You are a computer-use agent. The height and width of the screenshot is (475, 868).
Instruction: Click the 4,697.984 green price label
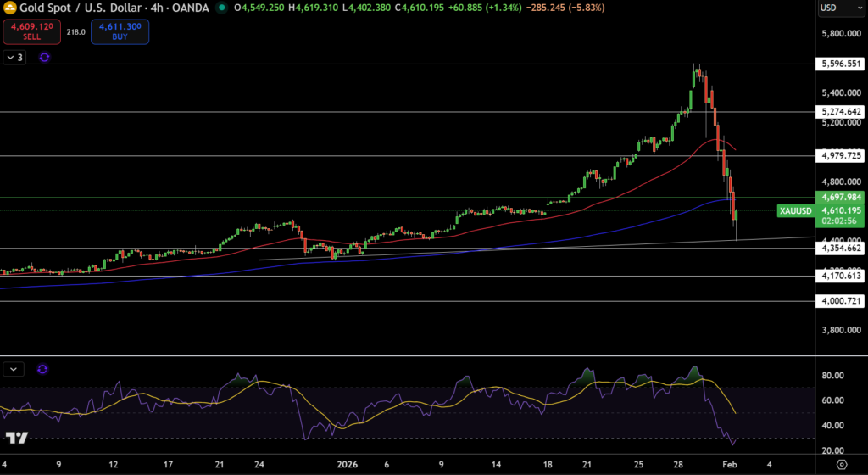coord(841,197)
